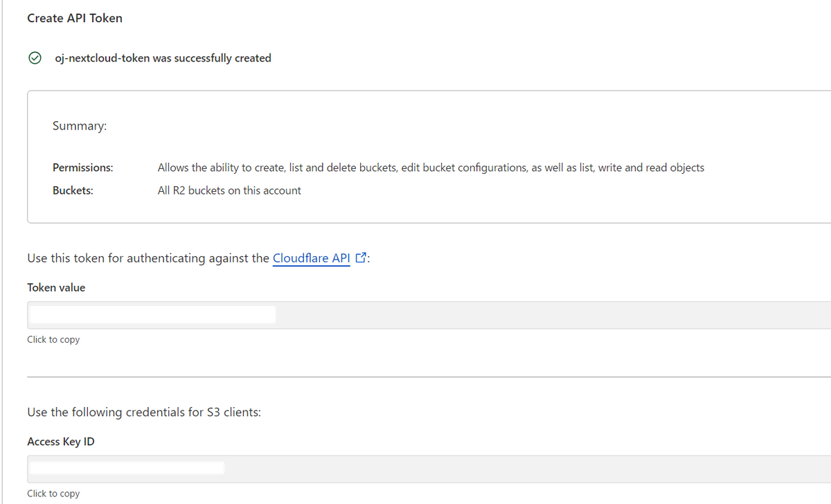The width and height of the screenshot is (831, 504).
Task: Click the Access Key ID label
Action: point(61,442)
